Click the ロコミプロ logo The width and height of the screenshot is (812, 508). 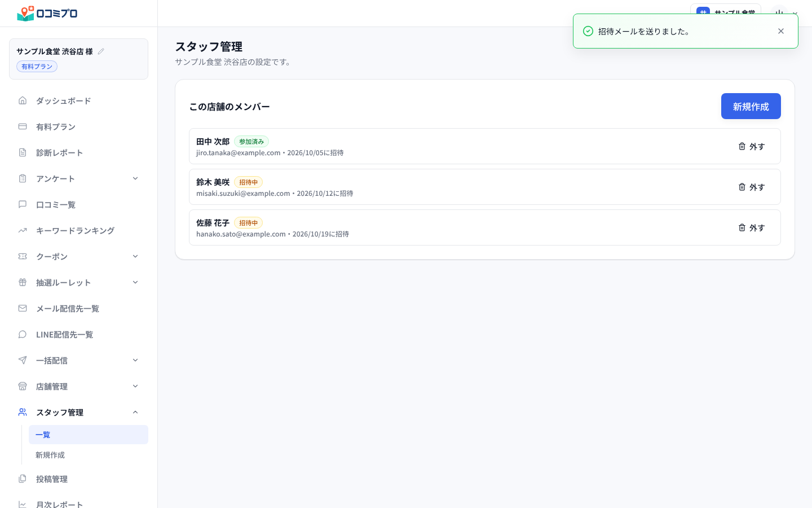(47, 14)
